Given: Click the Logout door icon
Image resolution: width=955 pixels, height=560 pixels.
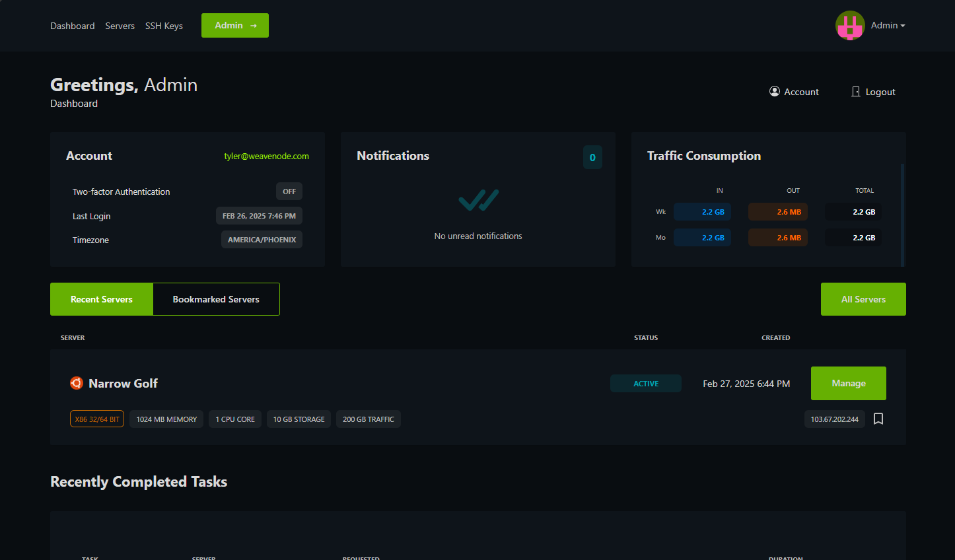Looking at the screenshot, I should (856, 92).
